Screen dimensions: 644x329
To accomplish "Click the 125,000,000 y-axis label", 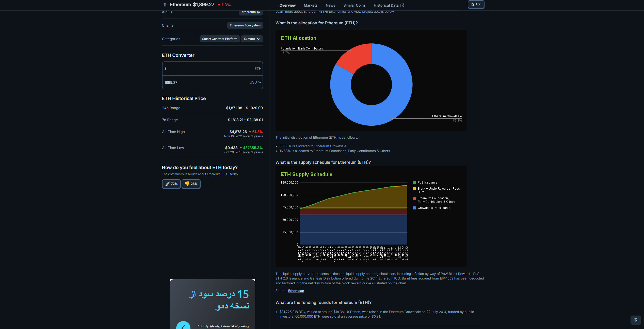I will pos(289,183).
